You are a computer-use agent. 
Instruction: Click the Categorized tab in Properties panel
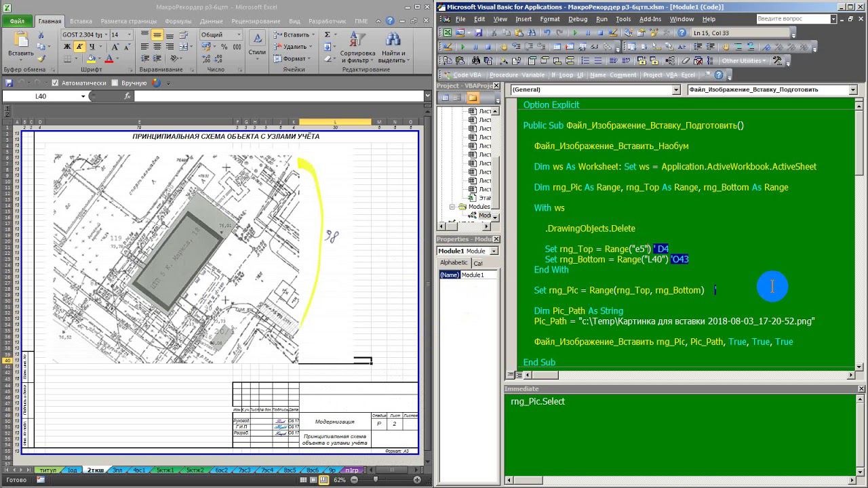click(x=478, y=263)
